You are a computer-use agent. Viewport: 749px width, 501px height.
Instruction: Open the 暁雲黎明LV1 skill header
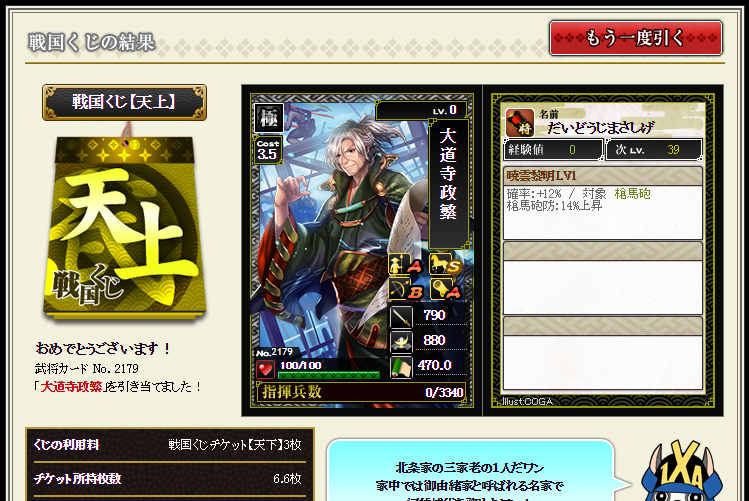point(603,176)
